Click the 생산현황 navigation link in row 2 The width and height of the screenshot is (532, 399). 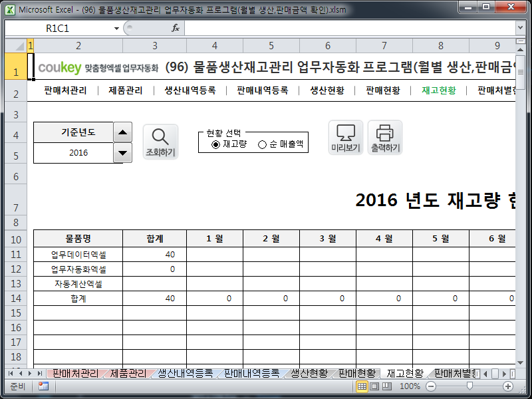point(327,90)
